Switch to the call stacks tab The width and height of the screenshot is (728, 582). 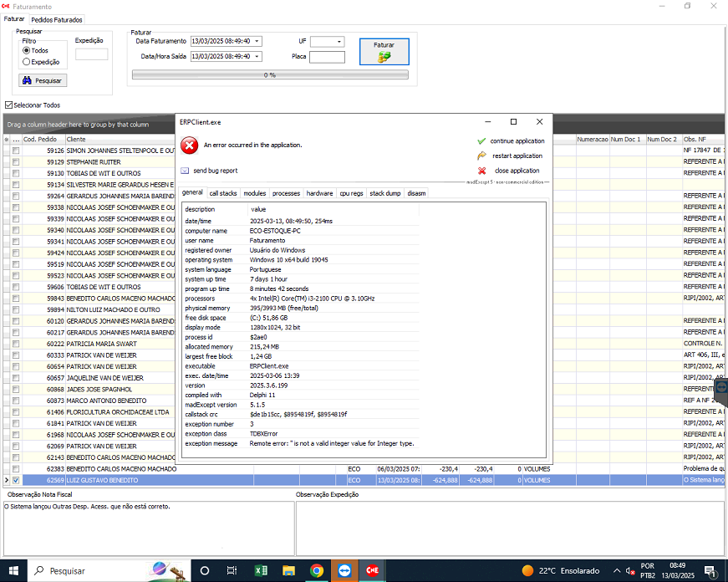(x=223, y=193)
